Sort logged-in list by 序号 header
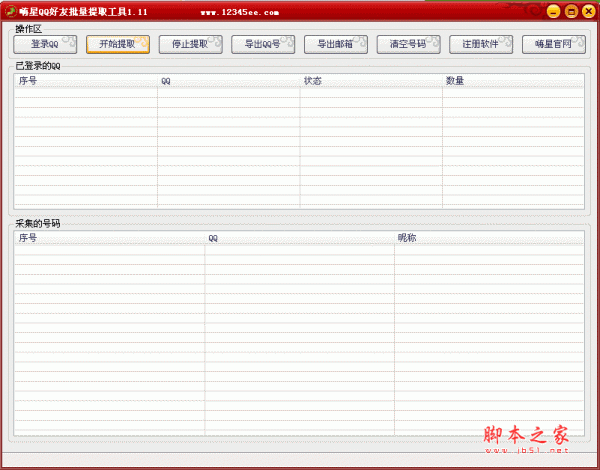The width and height of the screenshot is (600, 470). point(86,81)
